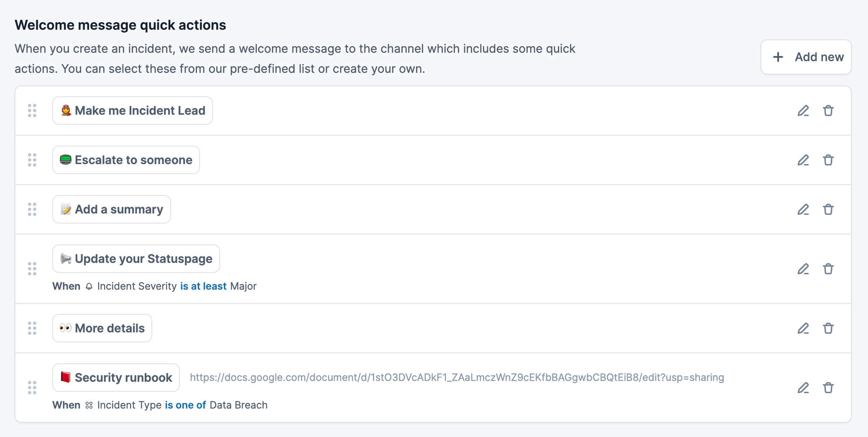Delete the Security runbook action
This screenshot has height=437, width=868.
pos(828,388)
